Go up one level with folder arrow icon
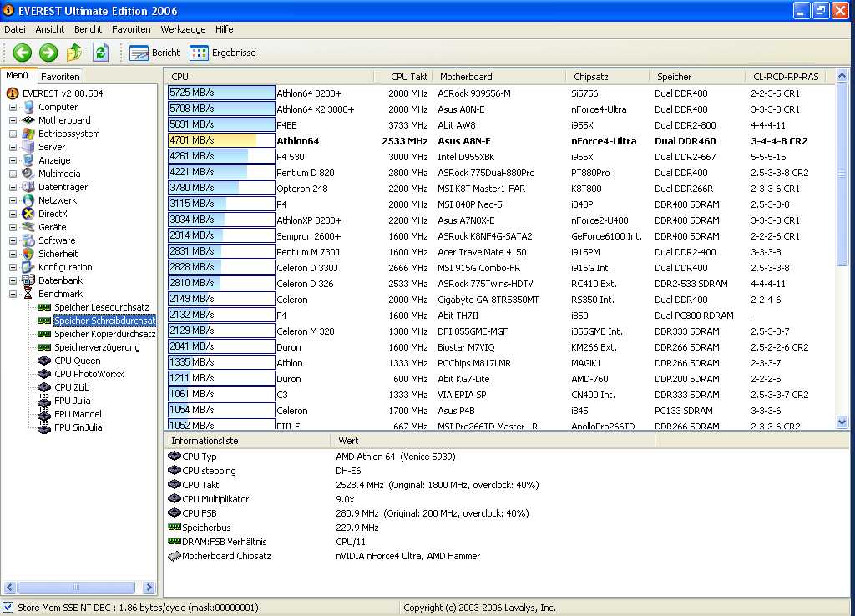This screenshot has width=855, height=616. (x=74, y=53)
